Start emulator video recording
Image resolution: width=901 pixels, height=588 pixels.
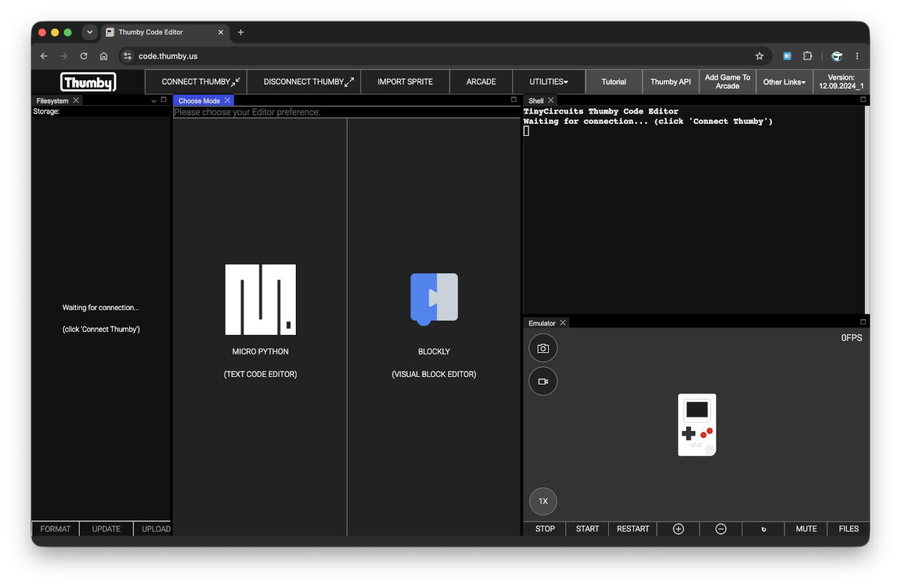pos(543,381)
